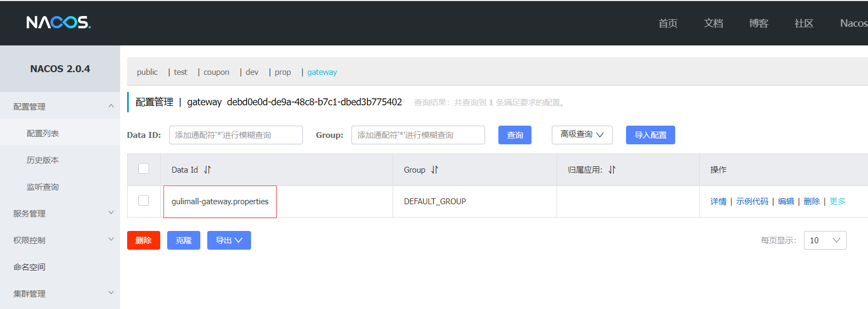Switch to the test namespace tab
868x309 pixels.
tap(181, 72)
